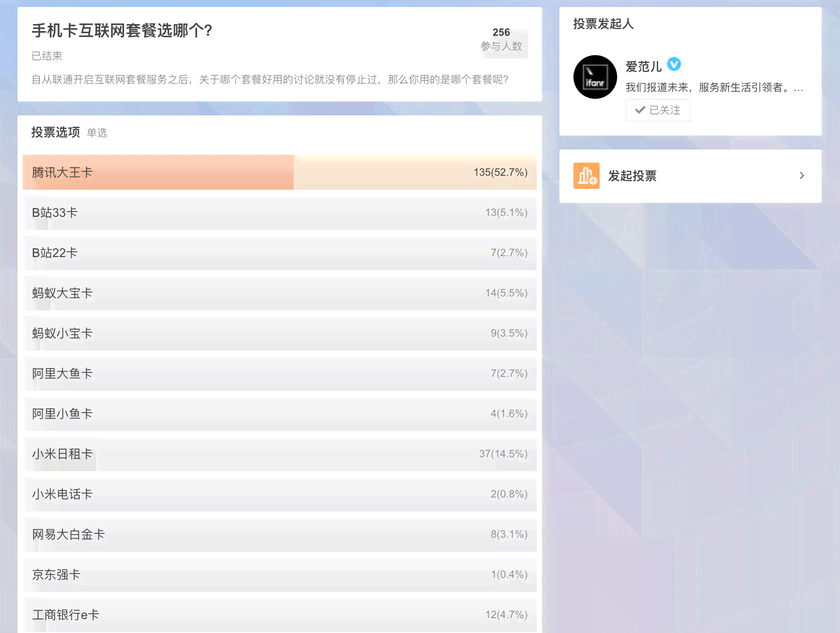The width and height of the screenshot is (840, 633).
Task: Select the 工商银行e卡 vote option
Action: (x=280, y=615)
